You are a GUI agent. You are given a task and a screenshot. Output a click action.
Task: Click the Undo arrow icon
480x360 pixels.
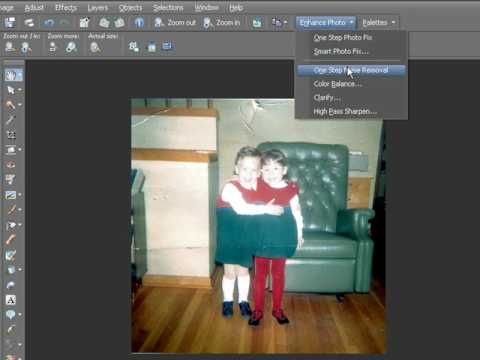point(49,23)
